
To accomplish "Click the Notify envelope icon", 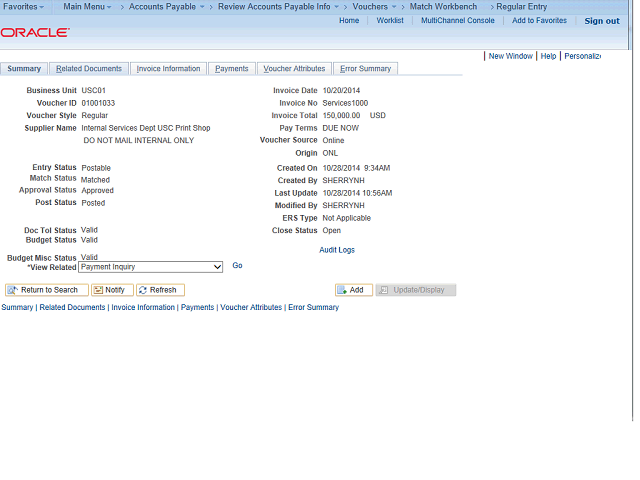I will [x=98, y=290].
